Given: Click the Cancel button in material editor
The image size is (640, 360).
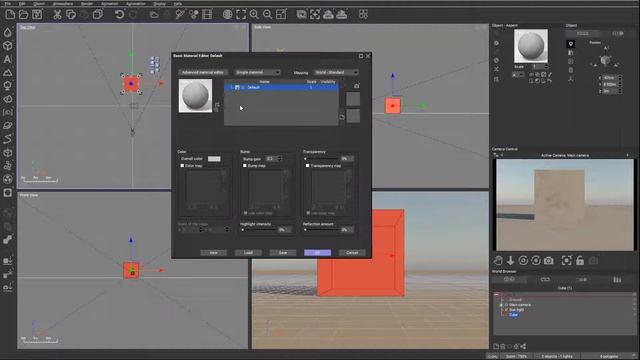Looking at the screenshot, I should pos(352,253).
